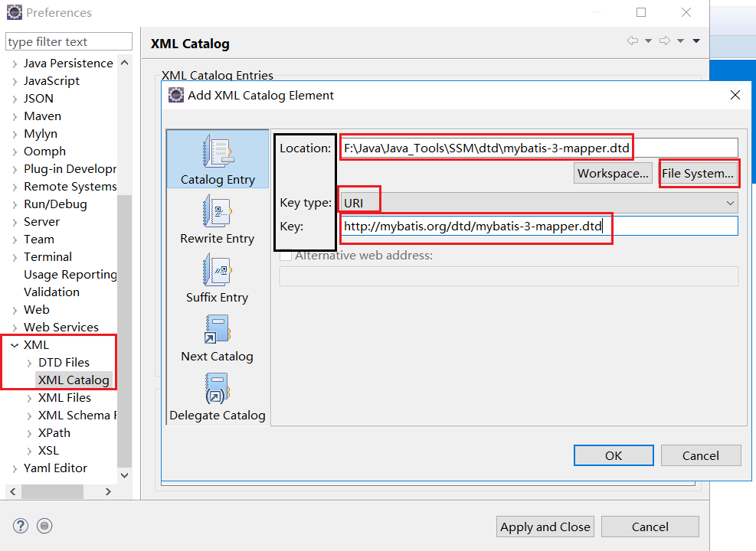Open the view menu triangle in Preferences header
Viewport: 756px width, 551px height.
tap(696, 41)
